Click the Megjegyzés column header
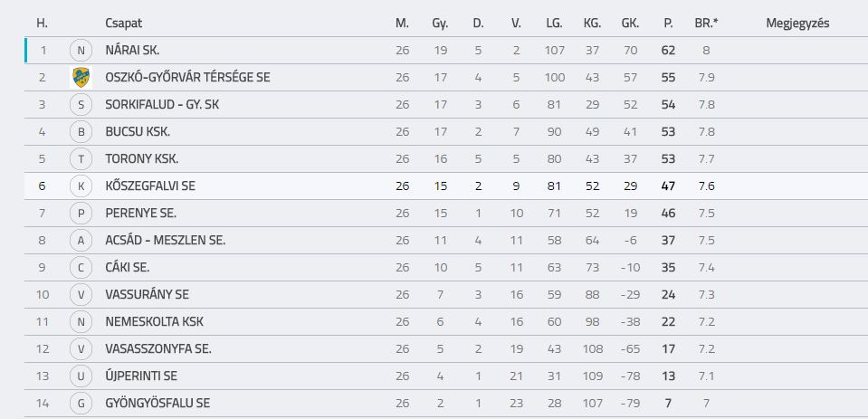This screenshot has height=419, width=868. coord(797,24)
